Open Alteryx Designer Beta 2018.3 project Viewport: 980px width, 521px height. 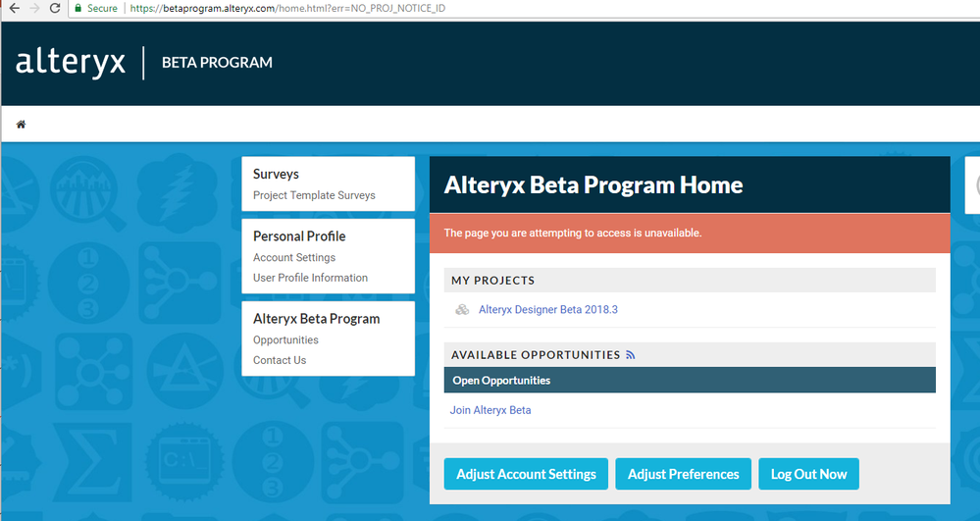[x=548, y=310]
